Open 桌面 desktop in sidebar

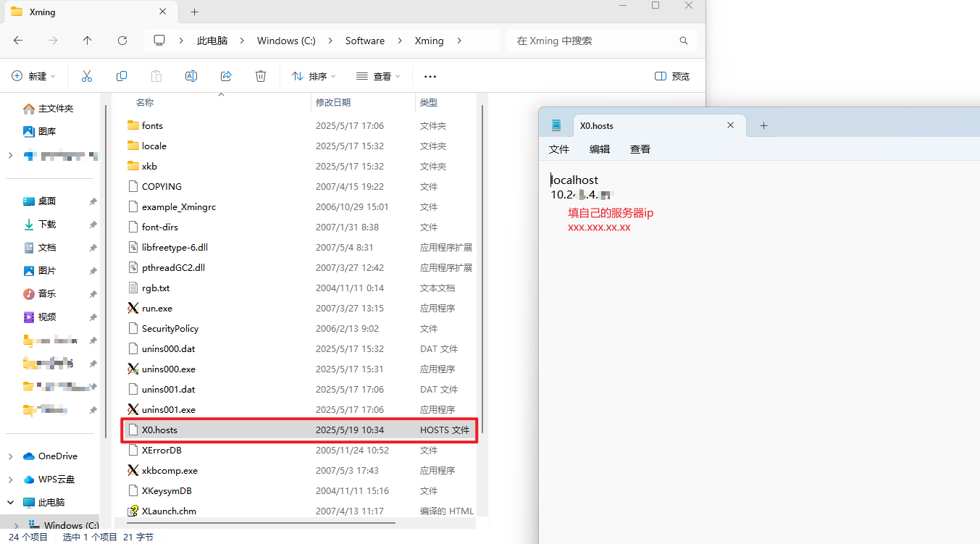[x=39, y=201]
